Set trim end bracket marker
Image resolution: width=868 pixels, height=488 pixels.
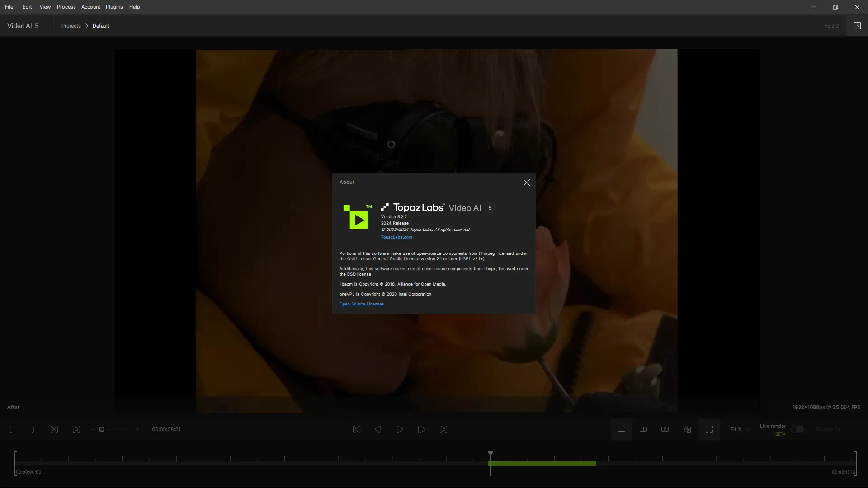click(x=33, y=429)
